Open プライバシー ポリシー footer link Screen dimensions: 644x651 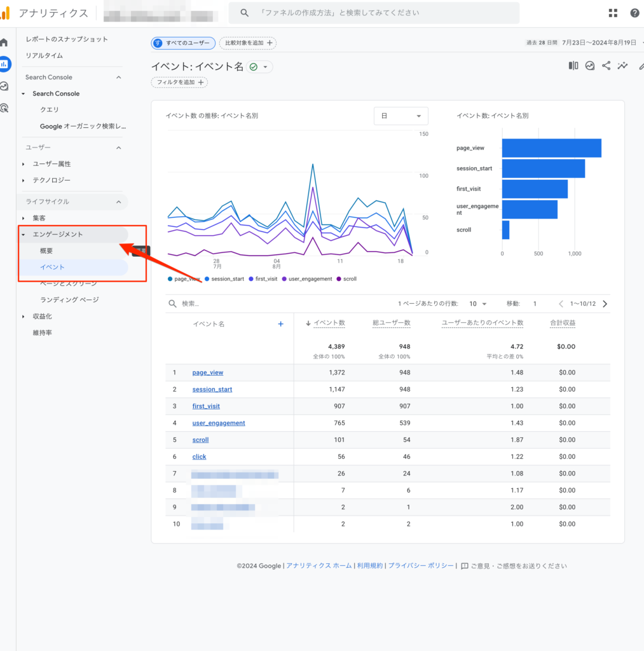421,566
